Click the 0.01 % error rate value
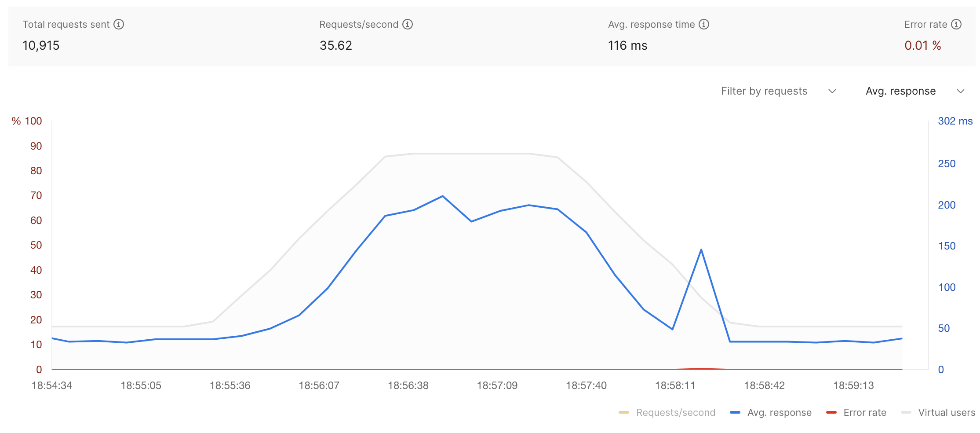This screenshot has height=433, width=980. (x=922, y=45)
